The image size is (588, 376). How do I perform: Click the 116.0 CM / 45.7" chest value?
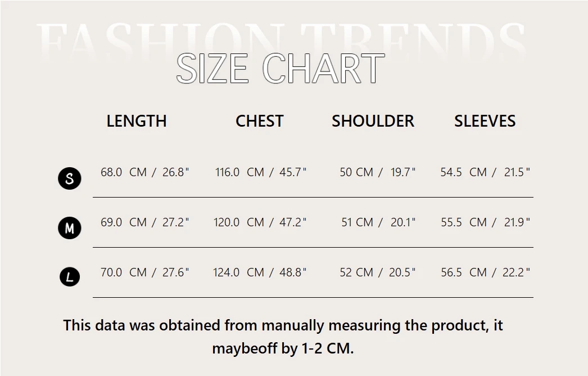[x=261, y=172]
